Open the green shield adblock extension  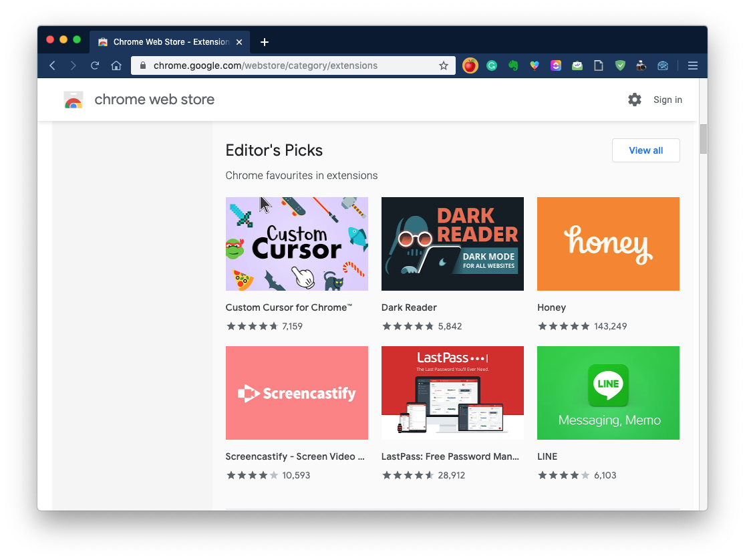(x=620, y=65)
